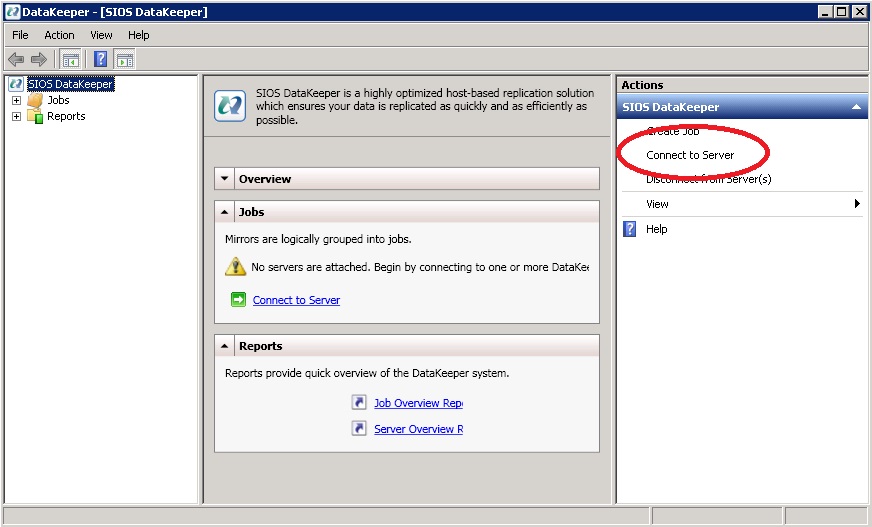Click 'Mirrors are logically grouped into jobs' text
872x527 pixels.
click(318, 239)
